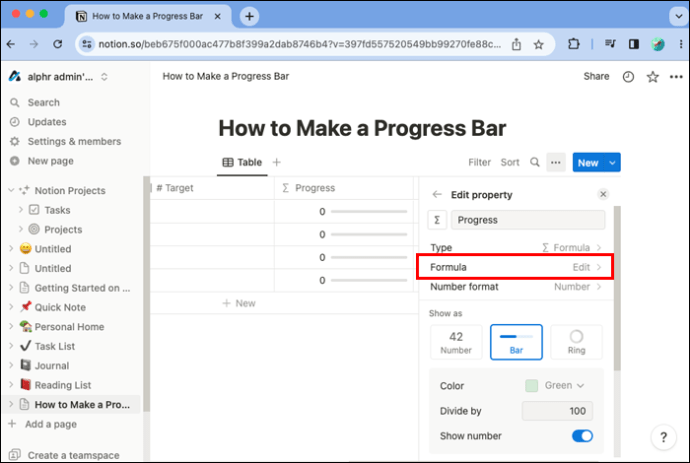View site information icon in address bar

[x=87, y=44]
